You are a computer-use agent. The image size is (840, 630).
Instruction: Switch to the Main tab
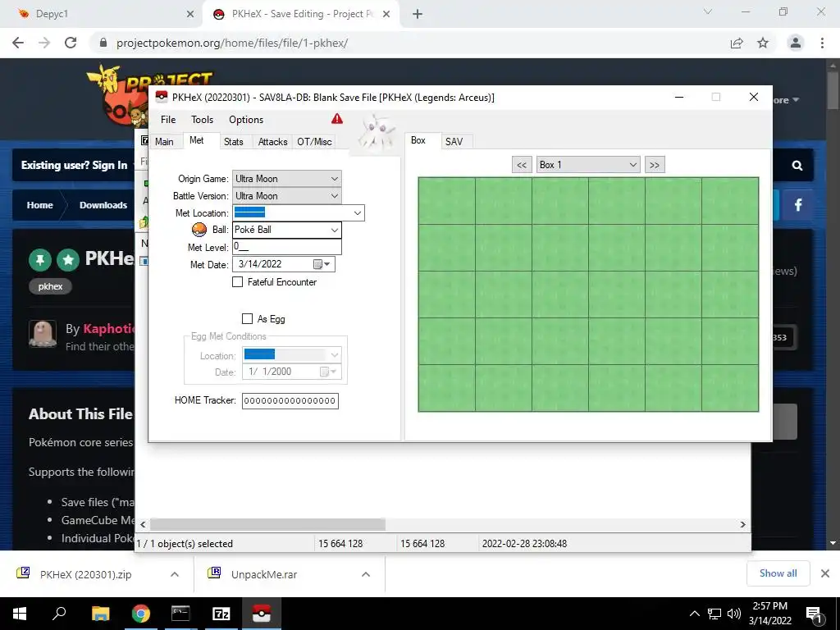click(164, 141)
